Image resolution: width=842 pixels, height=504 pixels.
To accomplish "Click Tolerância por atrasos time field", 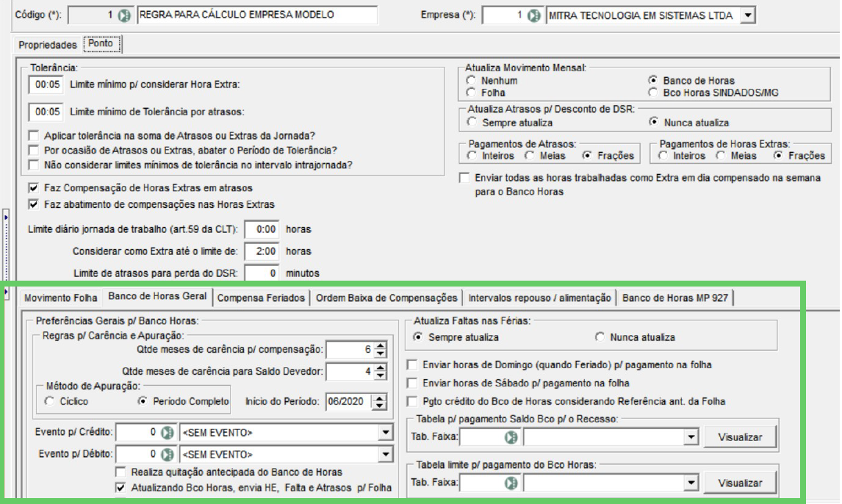I will [x=46, y=112].
